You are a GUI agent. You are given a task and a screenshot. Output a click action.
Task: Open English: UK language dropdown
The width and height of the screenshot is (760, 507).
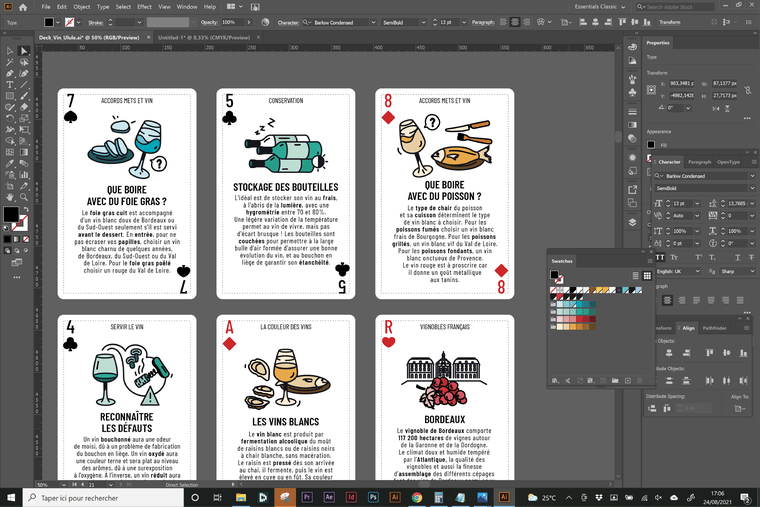click(697, 271)
